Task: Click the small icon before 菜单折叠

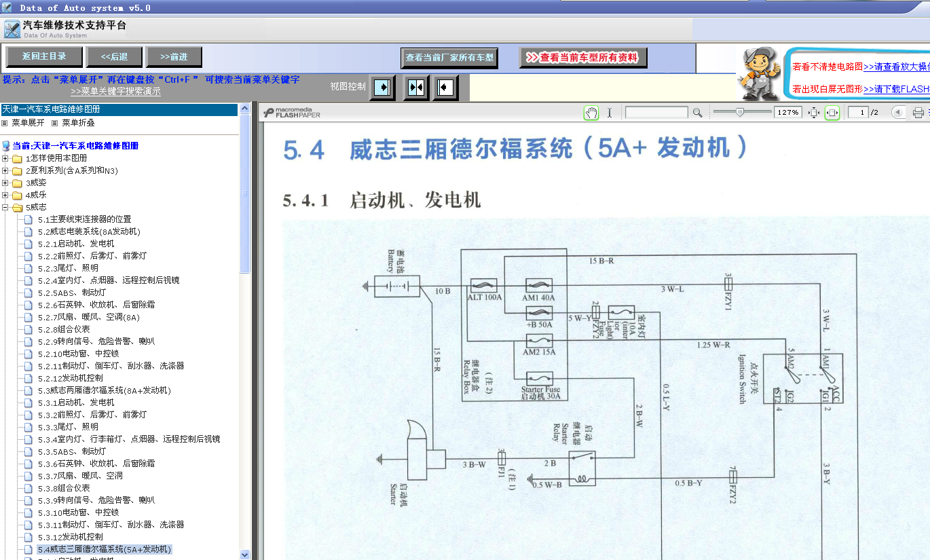Action: point(55,123)
